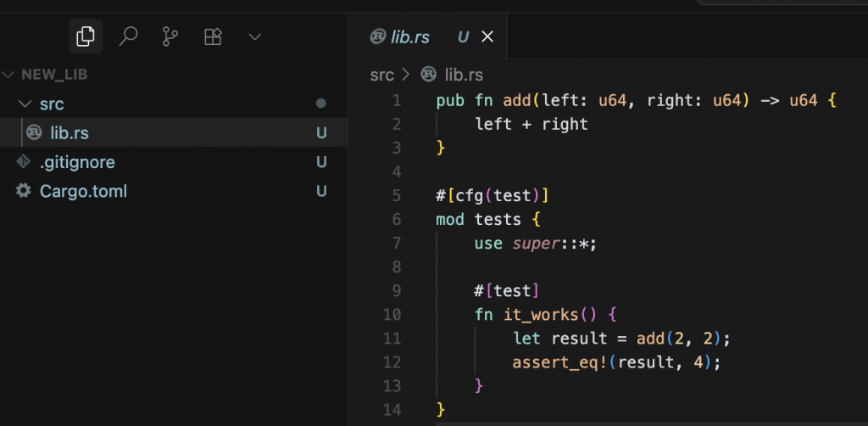868x426 pixels.
Task: Click the .gitignore git icon
Action: coord(24,162)
